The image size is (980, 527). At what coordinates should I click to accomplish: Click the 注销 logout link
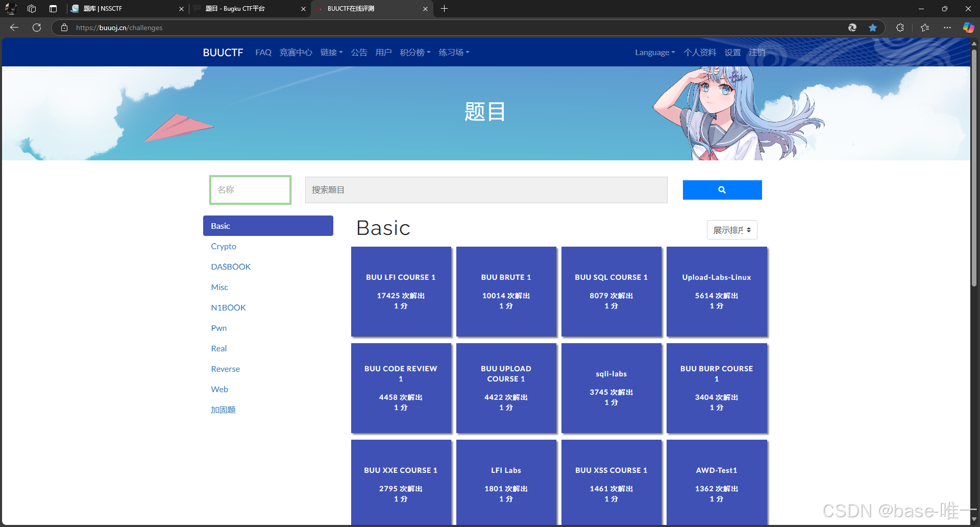[x=756, y=52]
